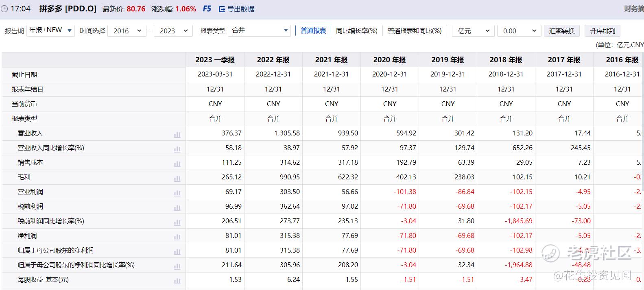
Task: Open chart icon for 每股收益-基本 row
Action: tap(177, 281)
